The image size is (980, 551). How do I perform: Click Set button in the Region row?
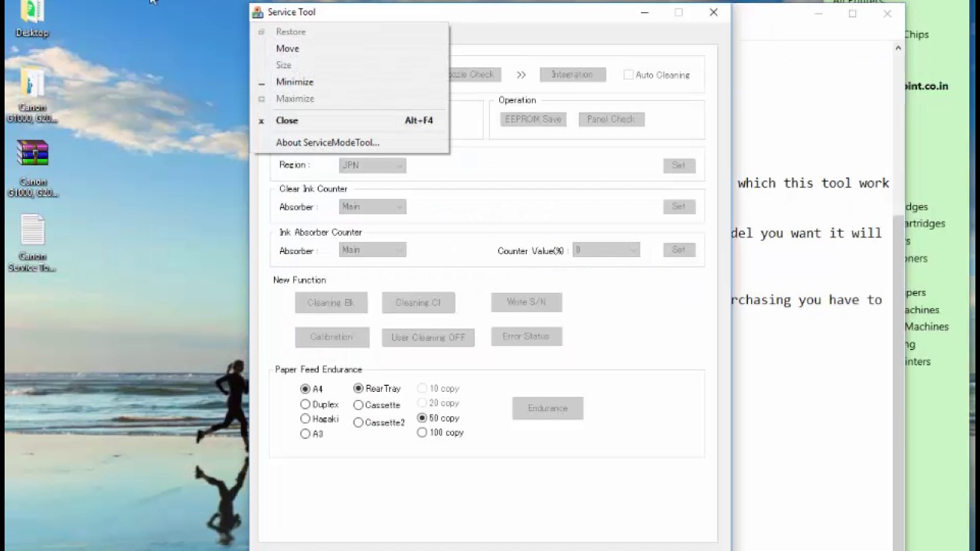(x=679, y=165)
